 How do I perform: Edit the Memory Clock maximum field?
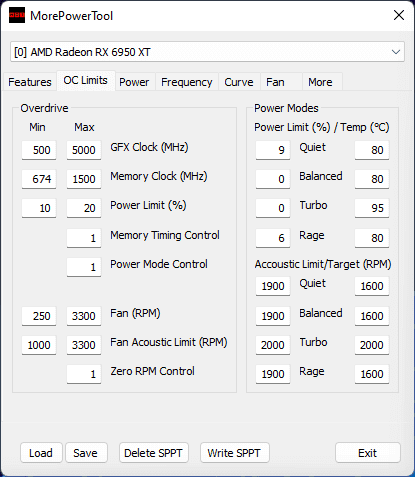84,179
